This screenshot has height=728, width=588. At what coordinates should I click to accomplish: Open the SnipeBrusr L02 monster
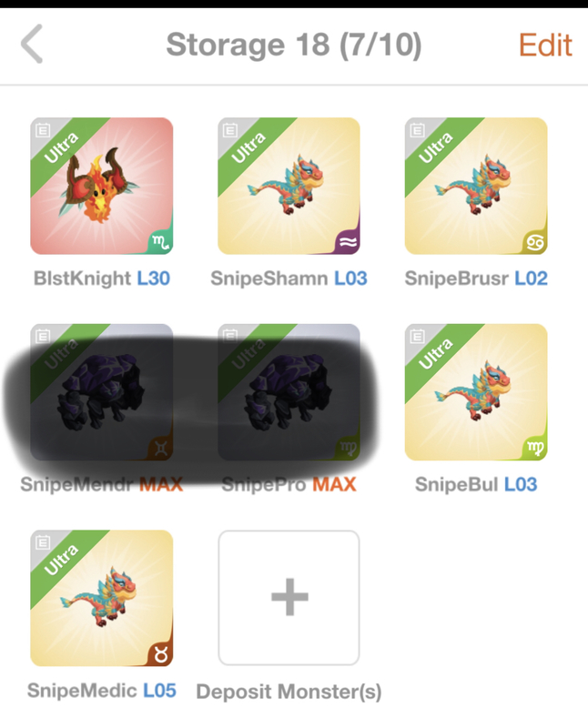(476, 186)
